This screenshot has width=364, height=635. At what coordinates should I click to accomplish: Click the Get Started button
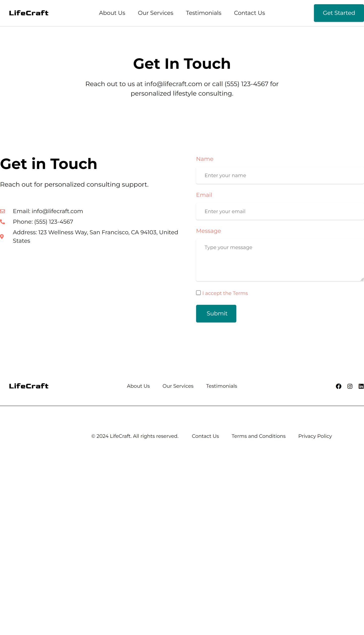[x=339, y=13]
